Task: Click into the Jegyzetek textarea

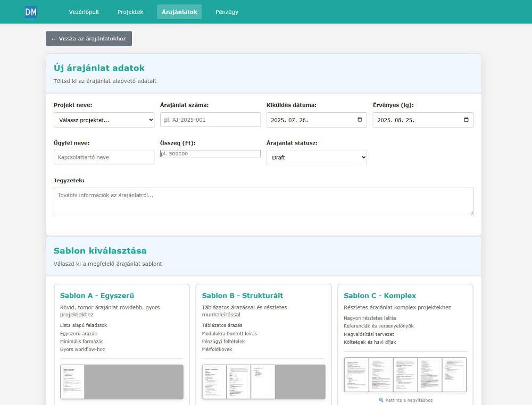Action: (264, 201)
